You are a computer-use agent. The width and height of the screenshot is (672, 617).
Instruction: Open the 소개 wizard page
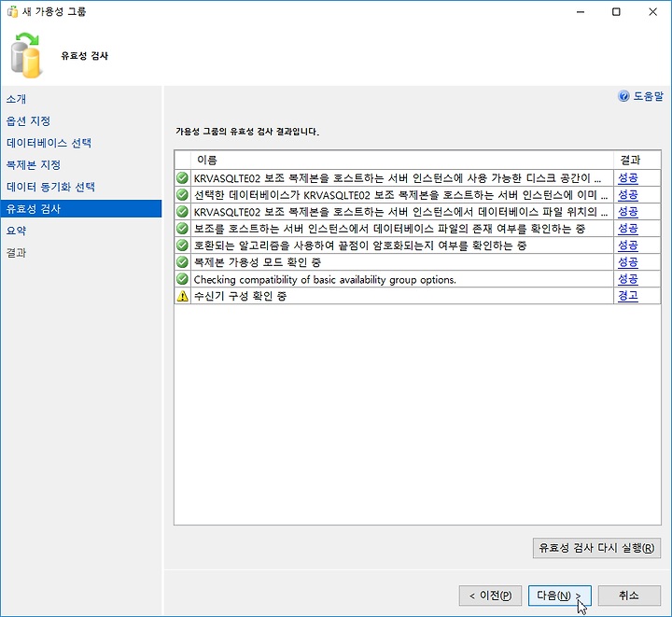[x=16, y=99]
